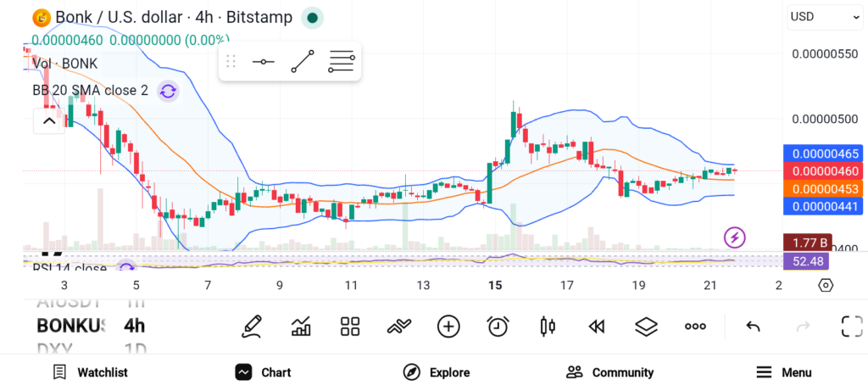Open the Explore tab
Image resolution: width=868 pixels, height=391 pixels.
[437, 372]
